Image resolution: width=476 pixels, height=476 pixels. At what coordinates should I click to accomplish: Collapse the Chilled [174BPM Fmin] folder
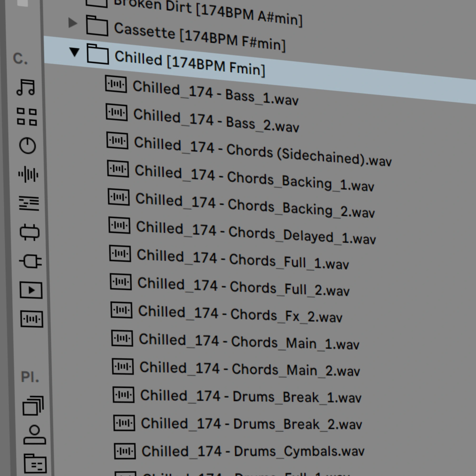[74, 52]
